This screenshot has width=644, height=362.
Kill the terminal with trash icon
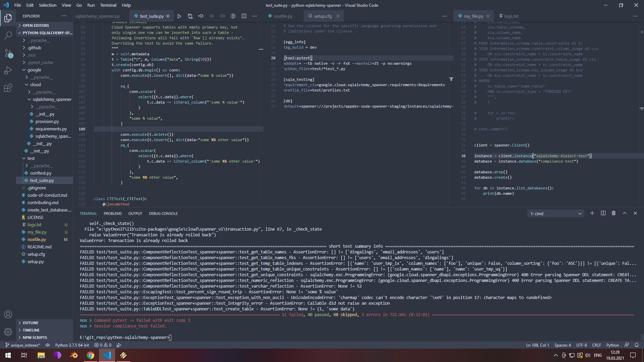tap(613, 213)
